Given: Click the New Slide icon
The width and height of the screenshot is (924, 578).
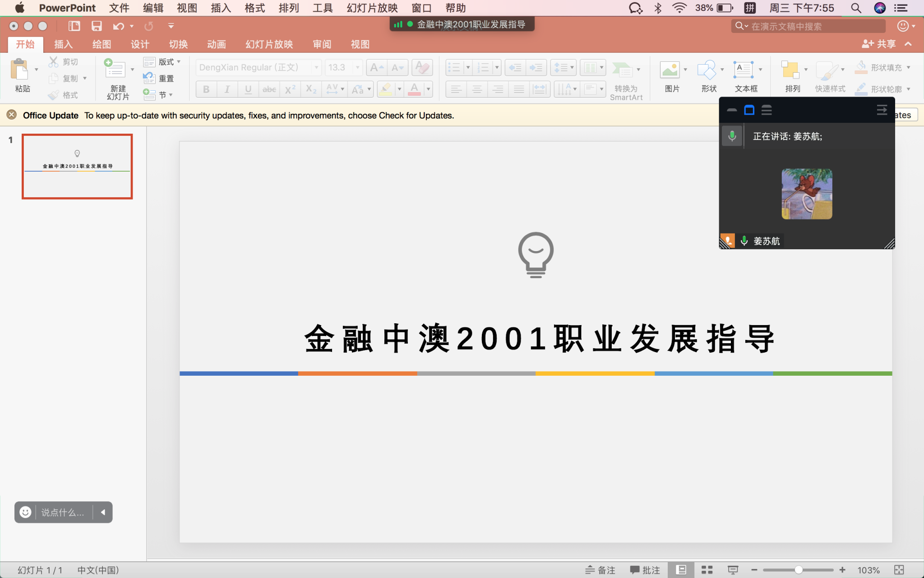Looking at the screenshot, I should coord(116,69).
